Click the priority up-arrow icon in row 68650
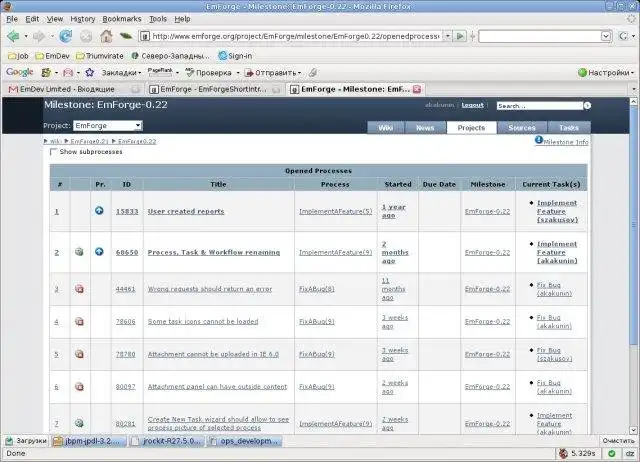The image size is (640, 462). pyautogui.click(x=99, y=252)
